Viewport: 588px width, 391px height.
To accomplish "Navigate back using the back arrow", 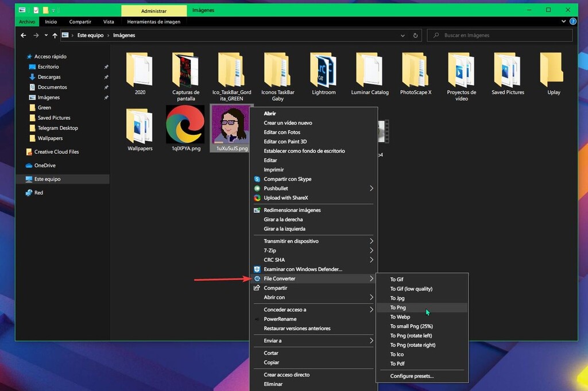I will (23, 35).
